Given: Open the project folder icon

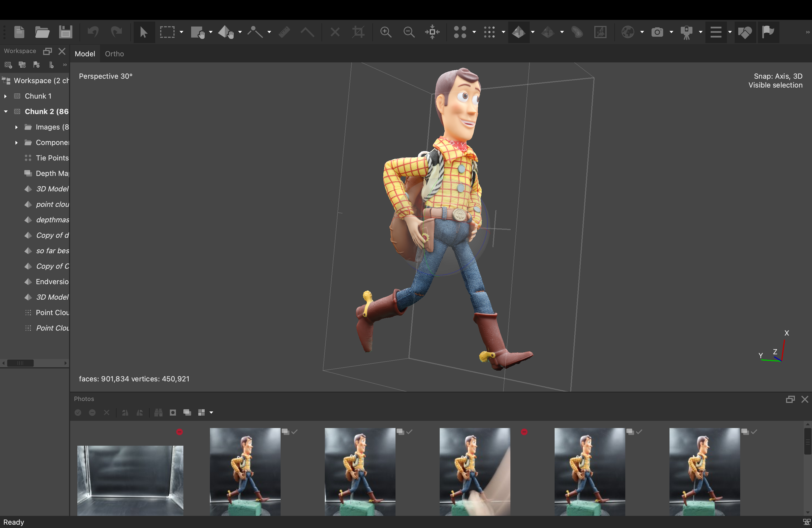Looking at the screenshot, I should [x=42, y=32].
